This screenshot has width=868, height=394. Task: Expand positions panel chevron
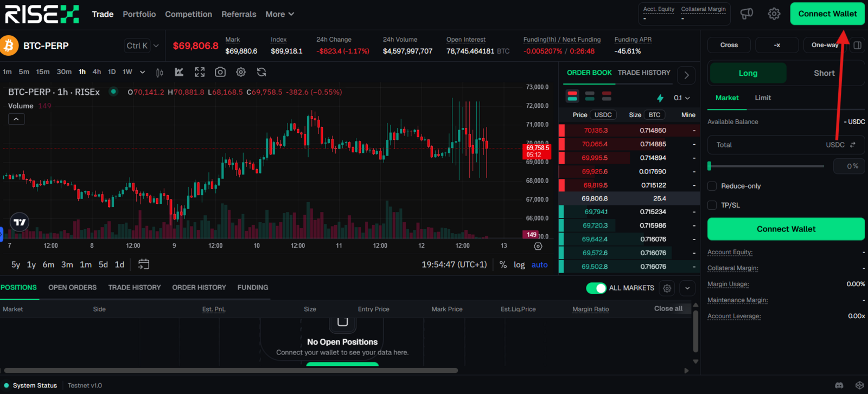point(687,288)
